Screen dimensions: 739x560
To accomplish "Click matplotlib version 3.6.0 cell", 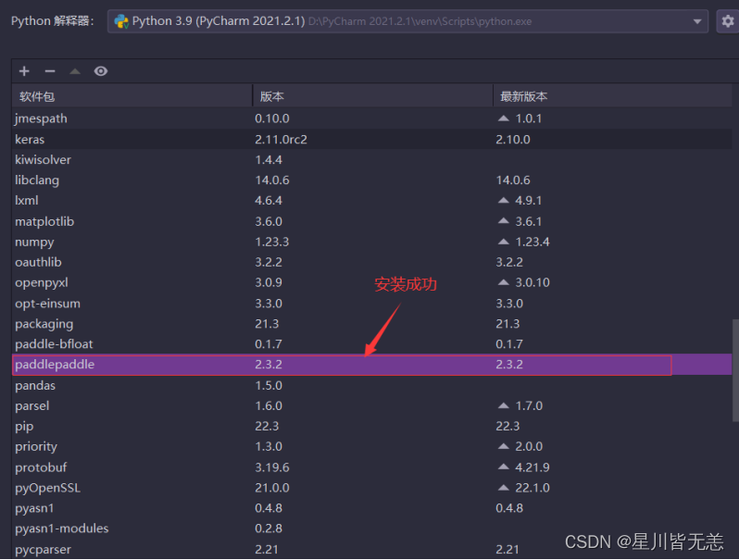I will tap(269, 221).
